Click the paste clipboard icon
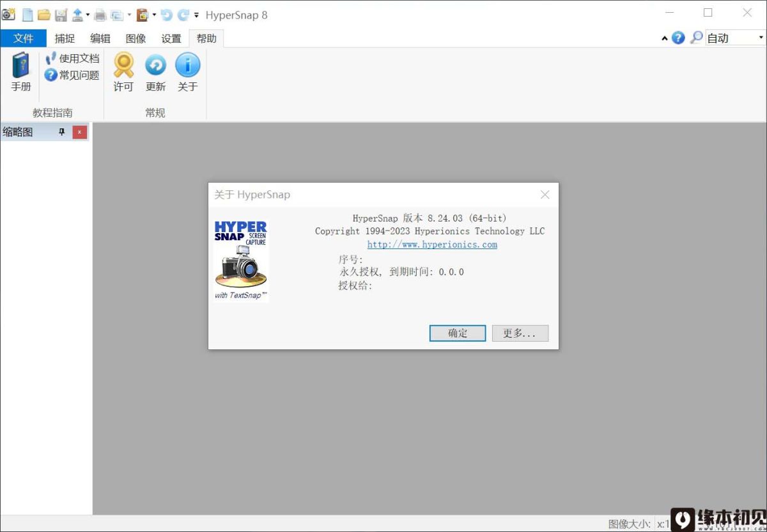This screenshot has width=767, height=532. coord(143,15)
